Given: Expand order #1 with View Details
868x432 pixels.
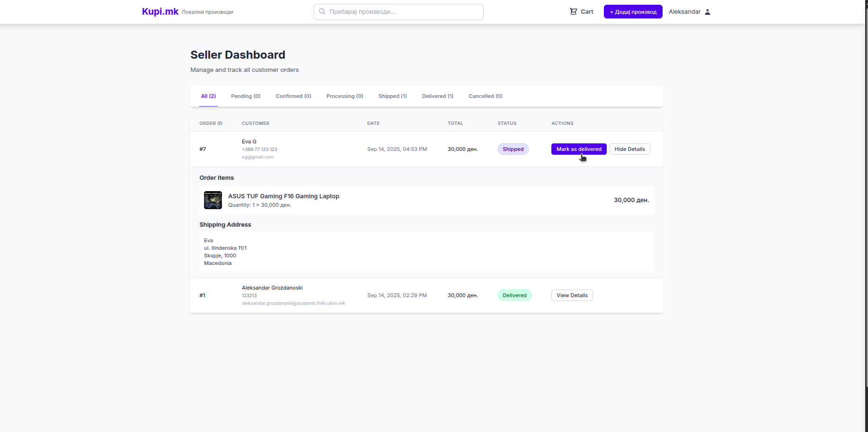Looking at the screenshot, I should [572, 295].
